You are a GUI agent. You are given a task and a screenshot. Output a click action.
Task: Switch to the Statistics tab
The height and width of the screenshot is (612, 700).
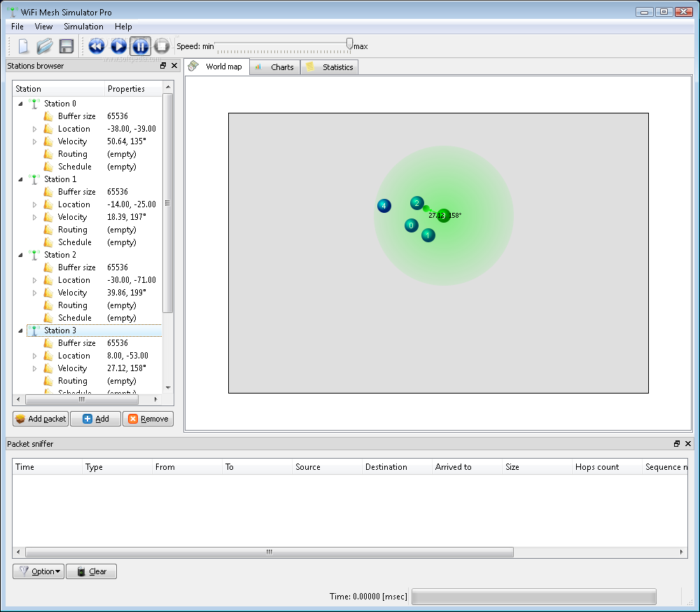[x=330, y=67]
